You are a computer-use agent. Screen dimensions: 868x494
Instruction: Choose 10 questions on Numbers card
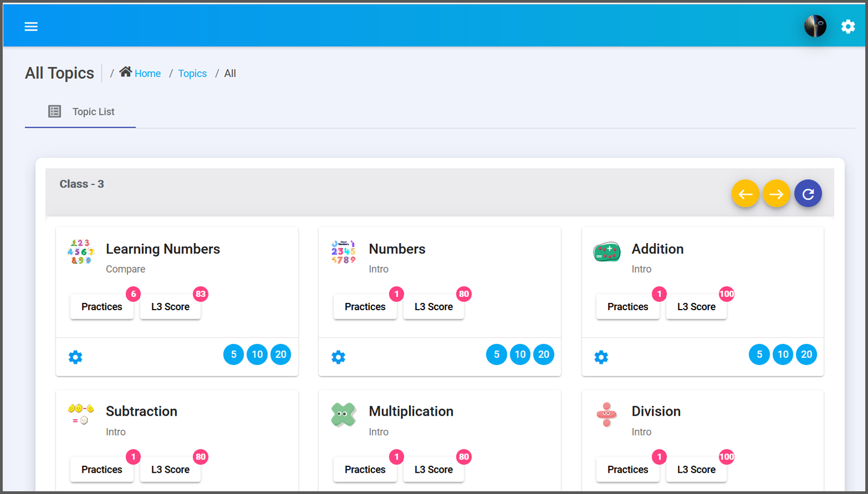click(x=520, y=355)
